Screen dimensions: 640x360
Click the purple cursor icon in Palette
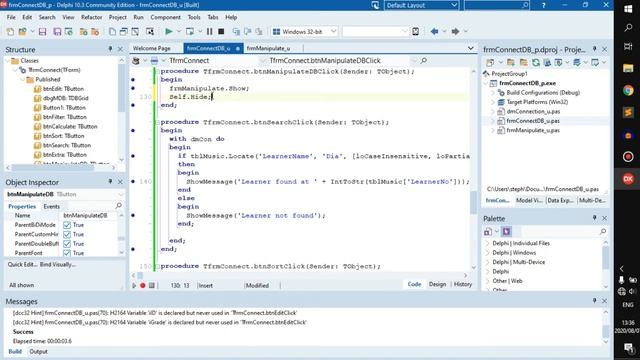point(507,231)
